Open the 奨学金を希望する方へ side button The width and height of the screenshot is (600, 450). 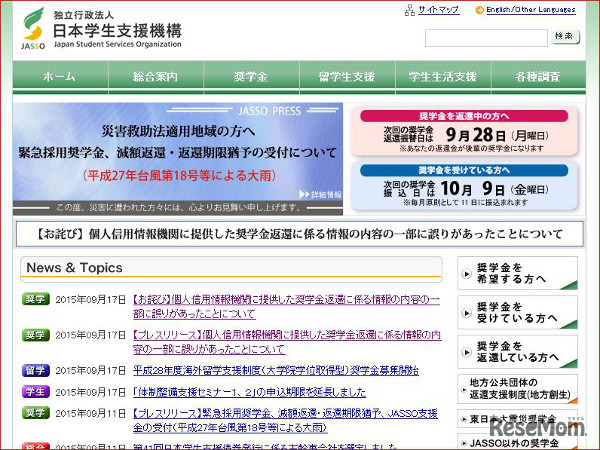[x=517, y=273]
